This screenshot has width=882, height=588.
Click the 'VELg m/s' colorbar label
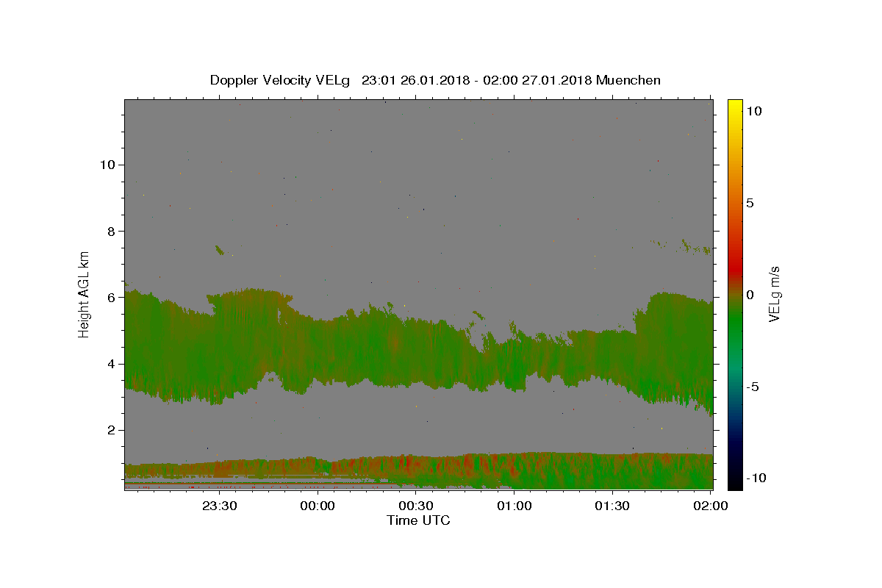point(774,293)
